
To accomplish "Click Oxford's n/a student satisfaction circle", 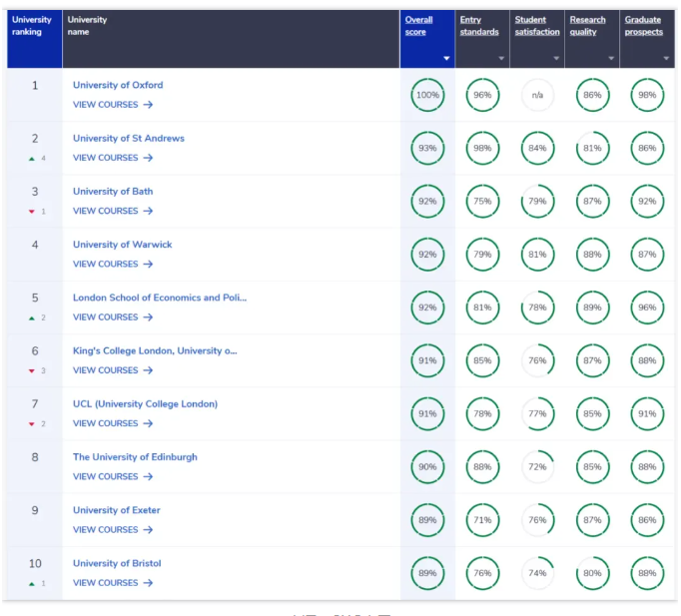I will (537, 96).
